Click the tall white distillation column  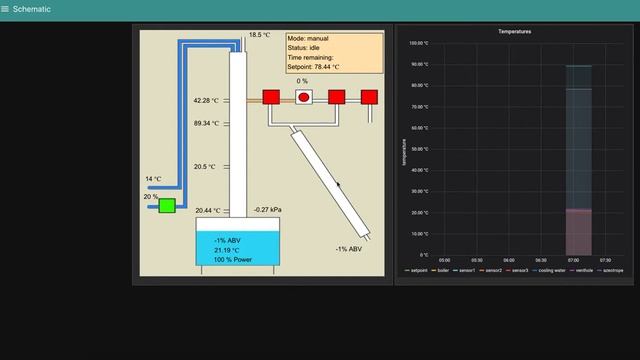click(238, 135)
